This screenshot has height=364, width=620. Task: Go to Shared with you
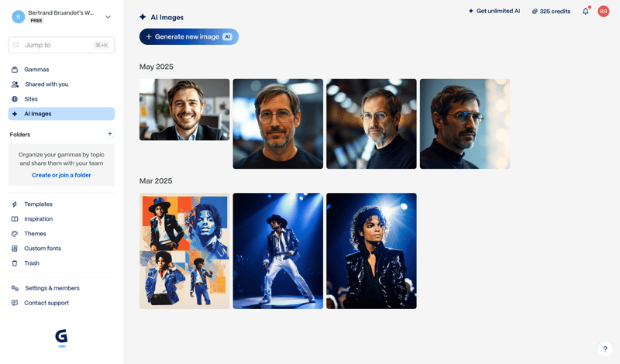(46, 84)
